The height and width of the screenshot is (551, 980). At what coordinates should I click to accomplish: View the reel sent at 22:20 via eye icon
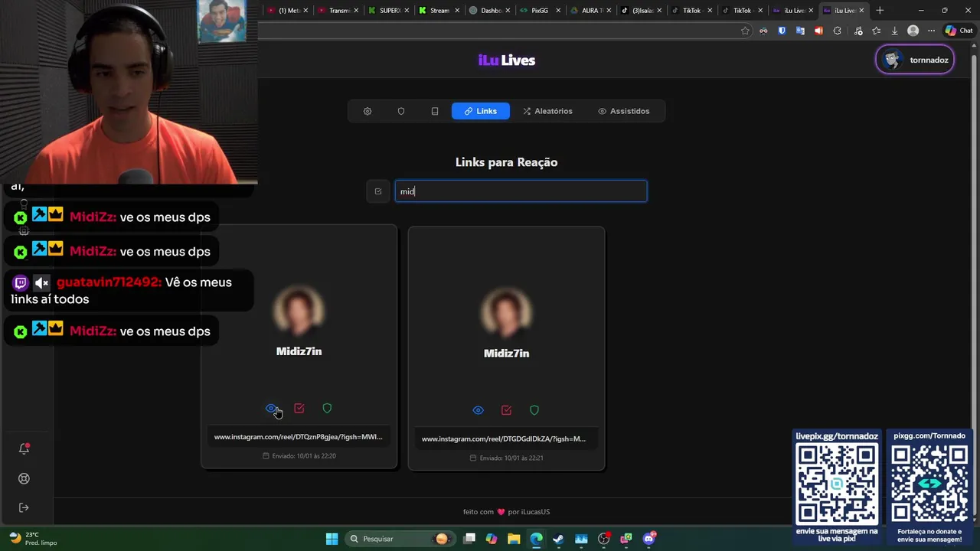tap(271, 409)
